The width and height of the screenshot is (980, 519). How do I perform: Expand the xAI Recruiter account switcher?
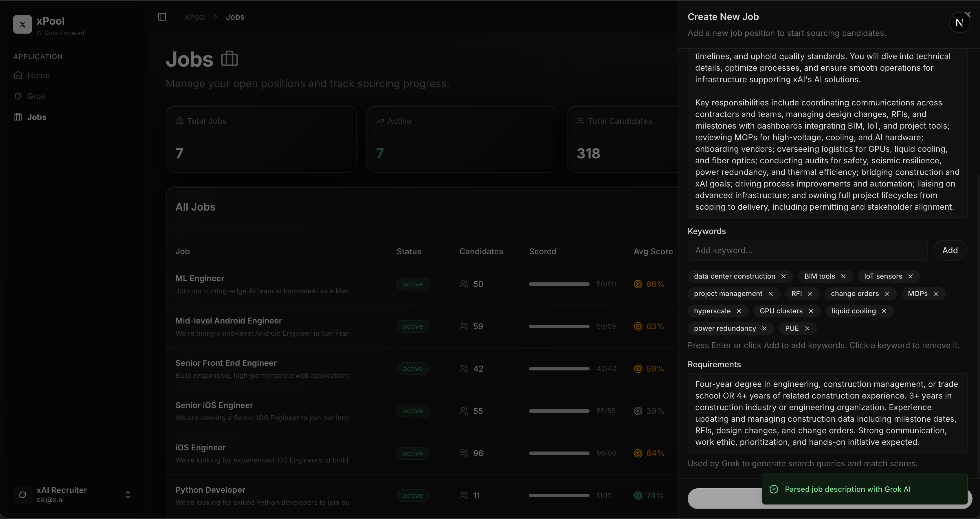pos(128,494)
